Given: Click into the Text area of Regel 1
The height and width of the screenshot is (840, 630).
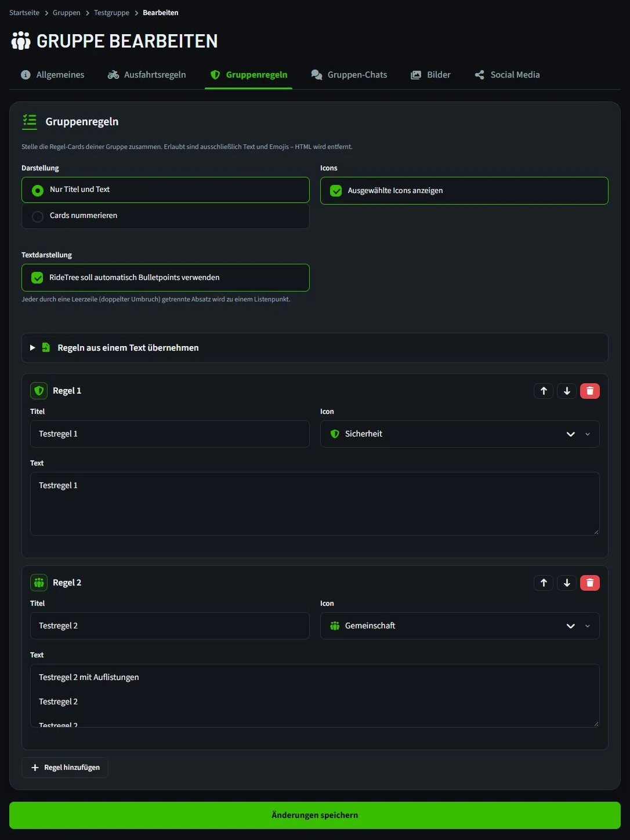Looking at the screenshot, I should click(x=315, y=504).
